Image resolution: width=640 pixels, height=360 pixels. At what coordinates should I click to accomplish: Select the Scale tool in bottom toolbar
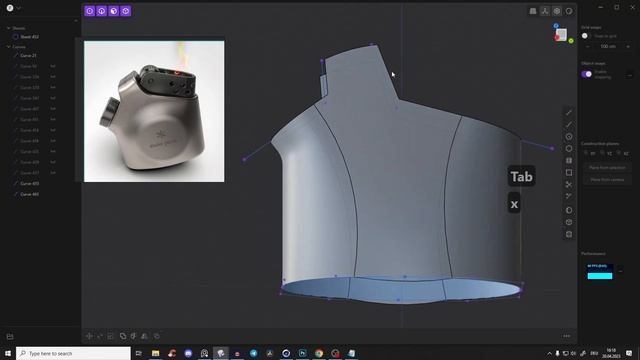tap(110, 336)
